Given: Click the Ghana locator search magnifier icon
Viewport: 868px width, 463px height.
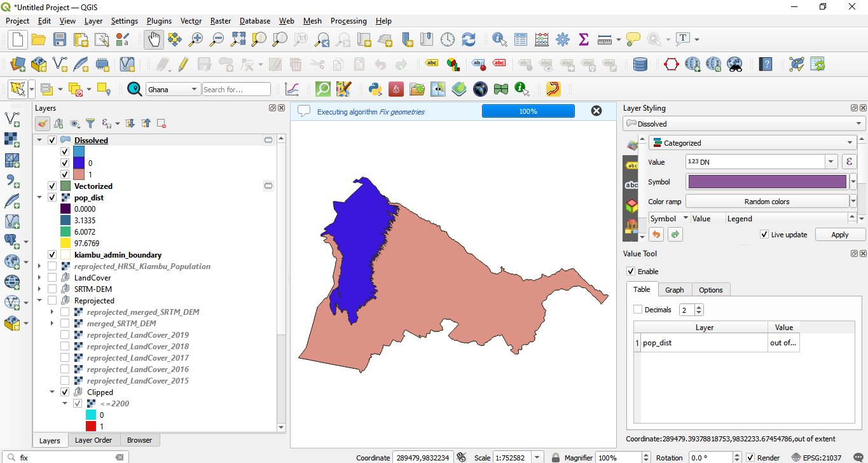Looking at the screenshot, I should [x=134, y=89].
